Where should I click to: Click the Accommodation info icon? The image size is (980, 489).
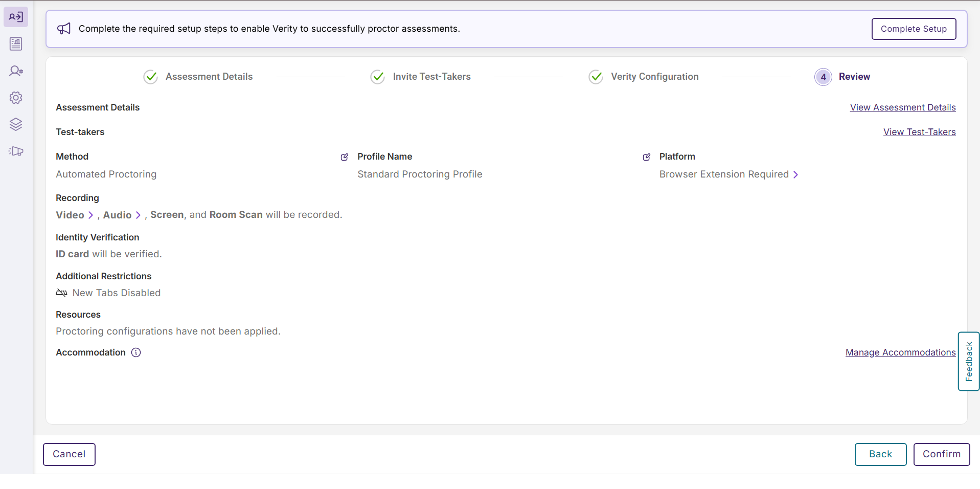136,352
